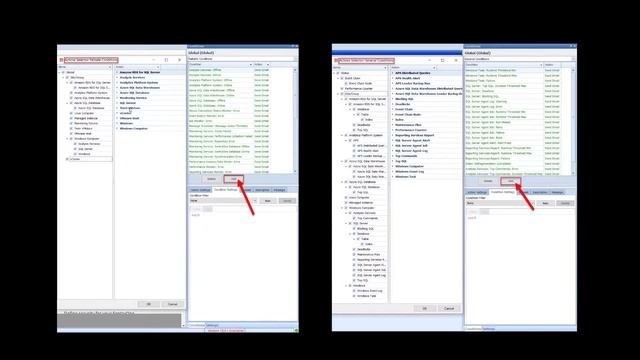Screen dimensions: 640x360
Task: Click New next to Condition Filter, left screenshot
Action: (x=267, y=200)
